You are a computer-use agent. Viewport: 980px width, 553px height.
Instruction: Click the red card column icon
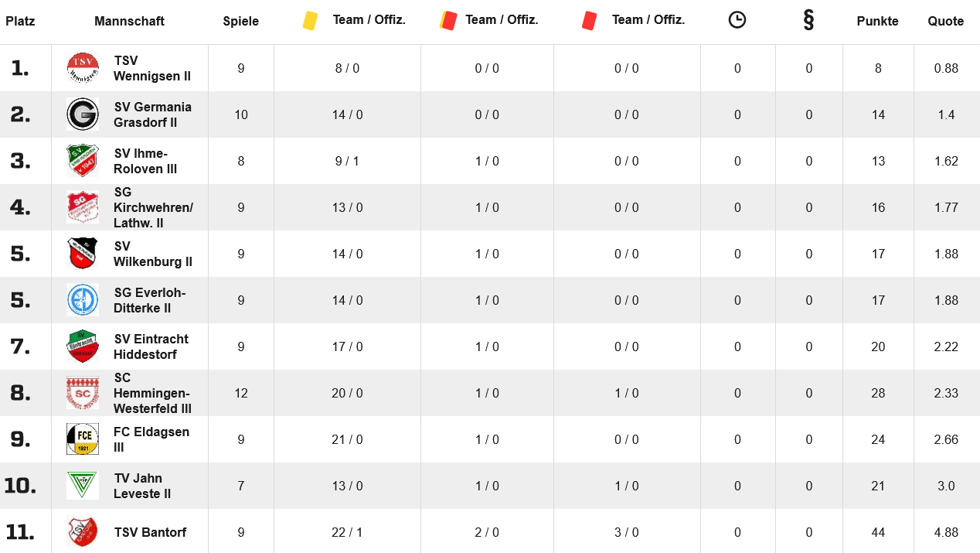[590, 20]
